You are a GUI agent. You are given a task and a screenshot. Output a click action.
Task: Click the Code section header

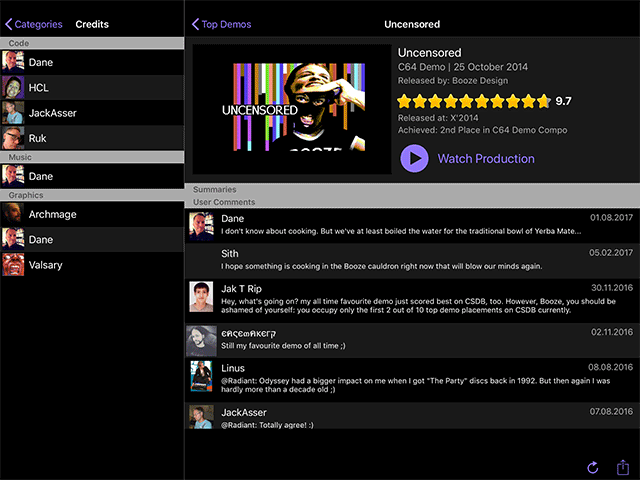point(92,43)
